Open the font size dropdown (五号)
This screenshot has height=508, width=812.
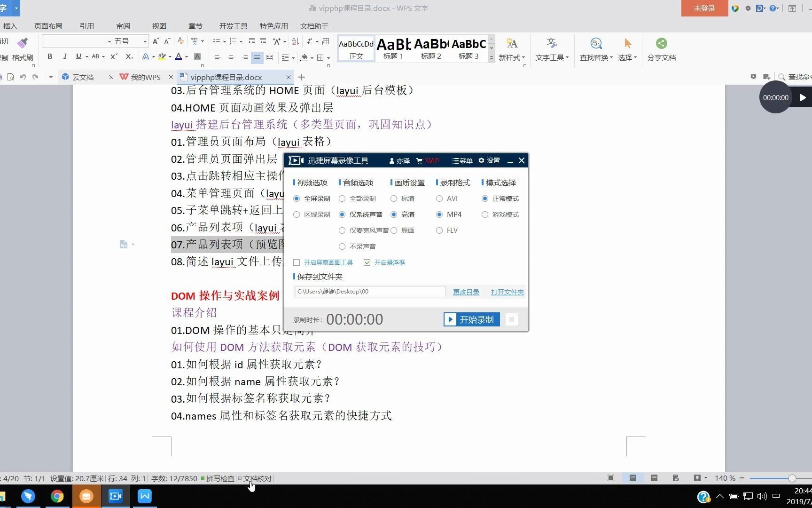[145, 41]
